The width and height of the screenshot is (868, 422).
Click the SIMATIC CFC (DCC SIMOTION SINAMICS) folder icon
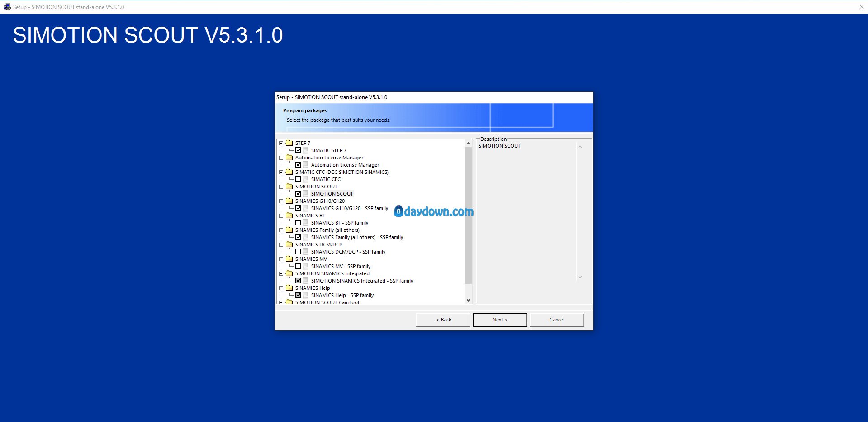point(289,172)
